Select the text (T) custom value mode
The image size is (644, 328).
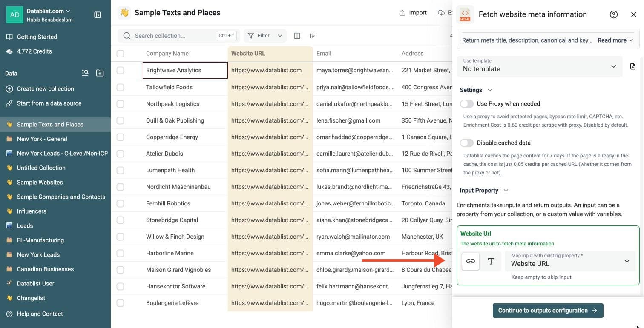point(491,261)
